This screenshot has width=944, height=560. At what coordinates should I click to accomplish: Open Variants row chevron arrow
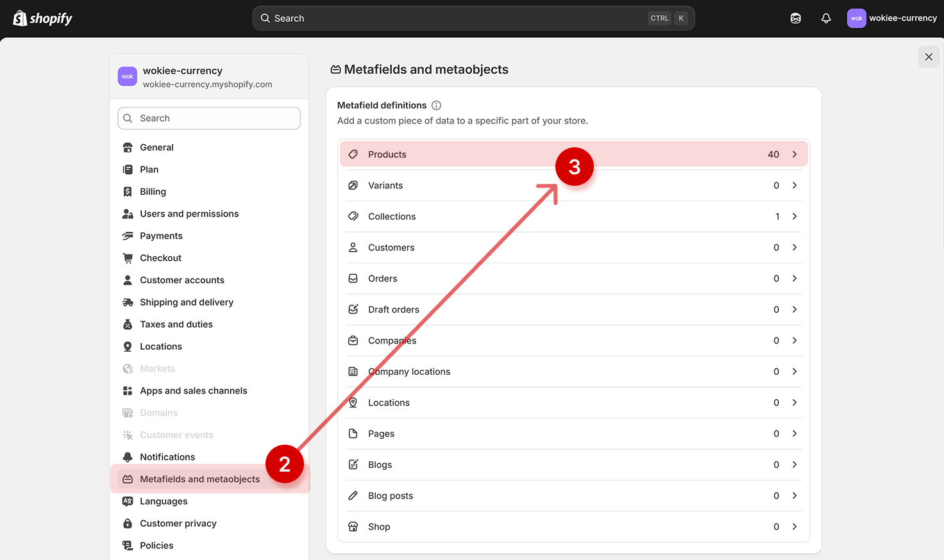(795, 185)
